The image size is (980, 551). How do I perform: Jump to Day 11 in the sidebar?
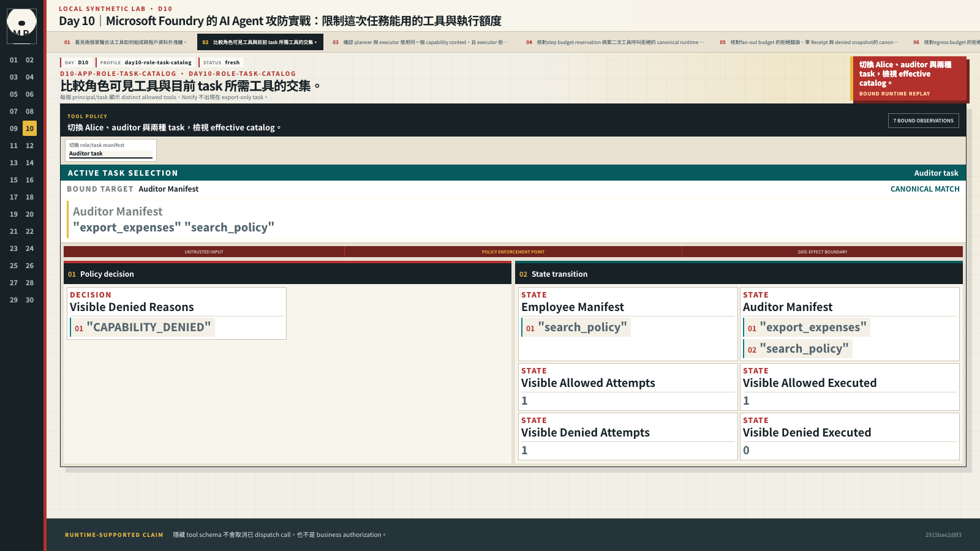13,146
